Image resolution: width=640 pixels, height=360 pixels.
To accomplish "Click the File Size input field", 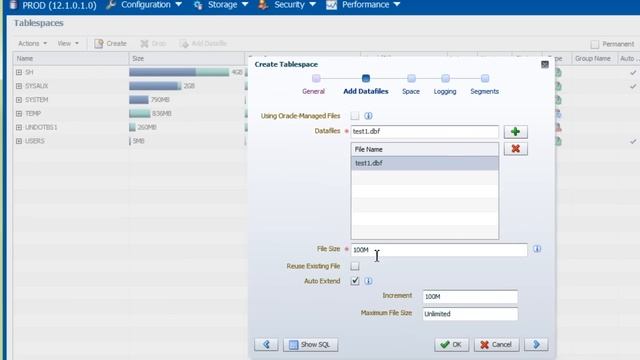I will tap(439, 250).
